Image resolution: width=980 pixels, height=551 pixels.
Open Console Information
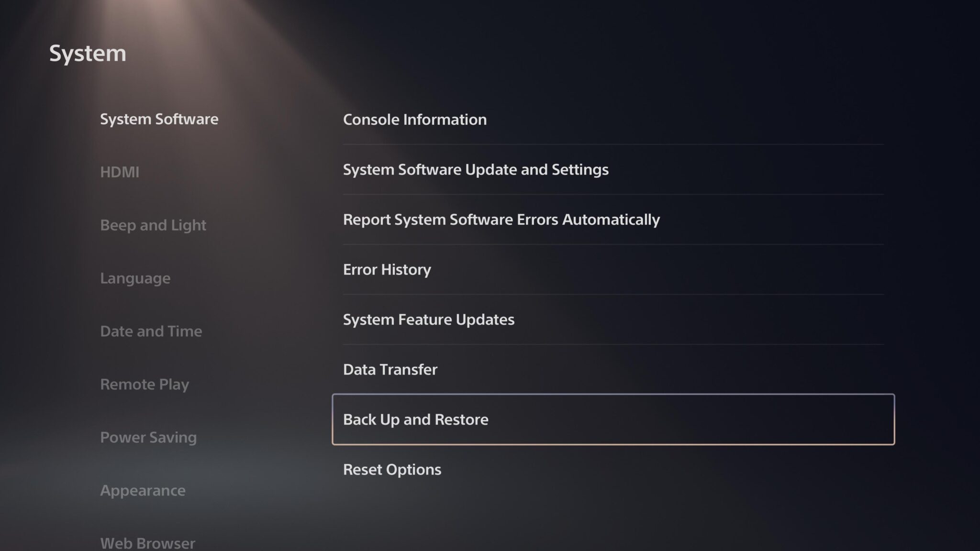click(415, 120)
